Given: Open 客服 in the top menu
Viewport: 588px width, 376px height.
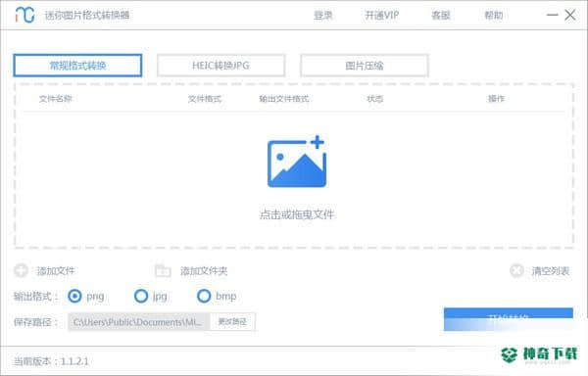Looking at the screenshot, I should [x=441, y=16].
